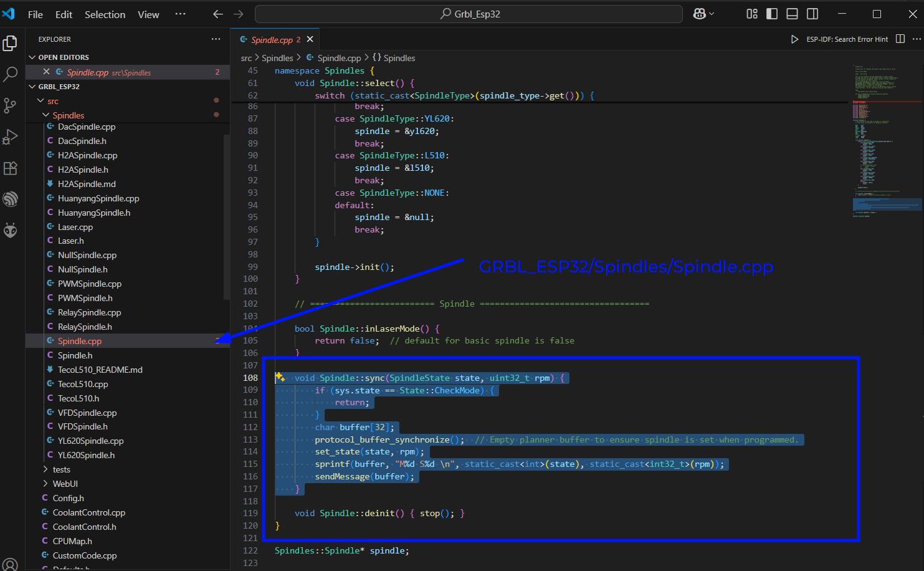
Task: Run ESP-IDF Search Error Hint play icon
Action: [794, 39]
